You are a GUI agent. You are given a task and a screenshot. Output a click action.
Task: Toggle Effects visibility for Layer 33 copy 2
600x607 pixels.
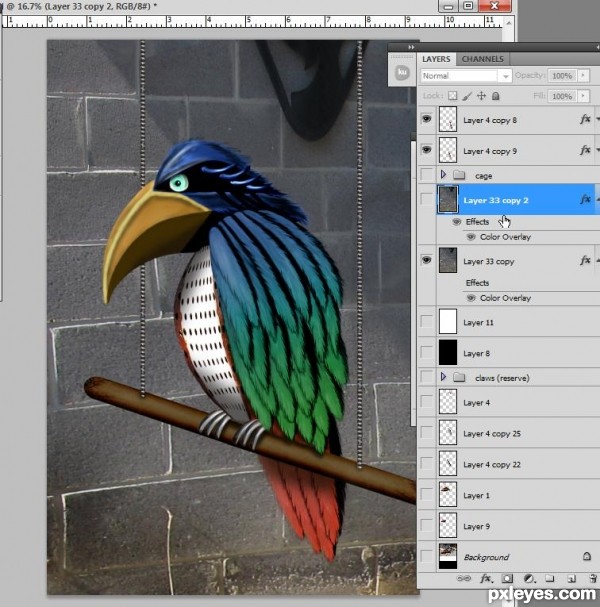[457, 222]
